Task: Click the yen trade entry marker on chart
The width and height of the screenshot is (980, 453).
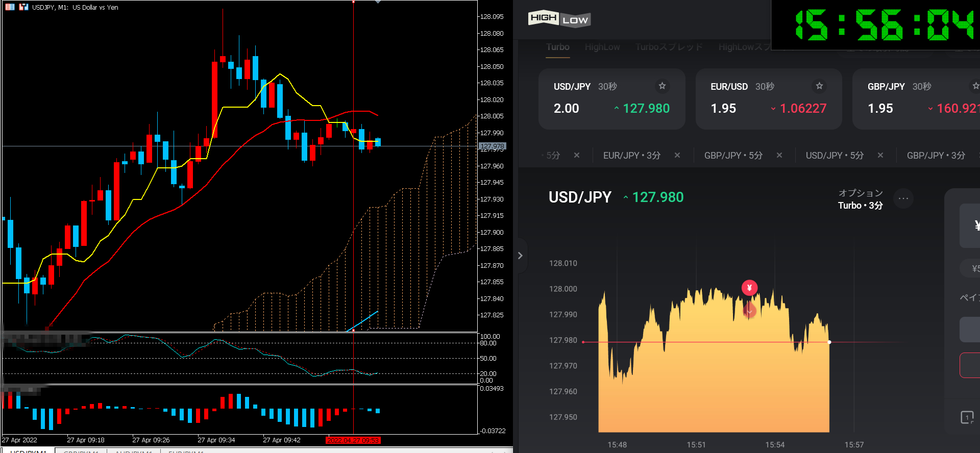Action: (749, 288)
